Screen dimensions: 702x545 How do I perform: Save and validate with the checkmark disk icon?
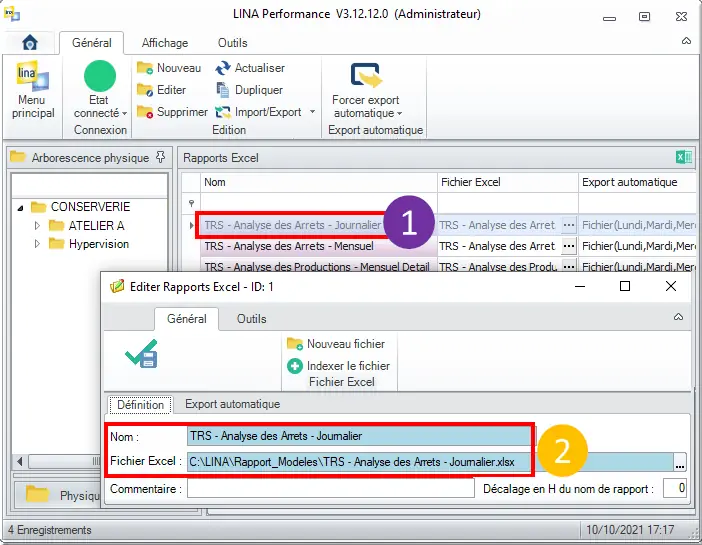click(142, 354)
